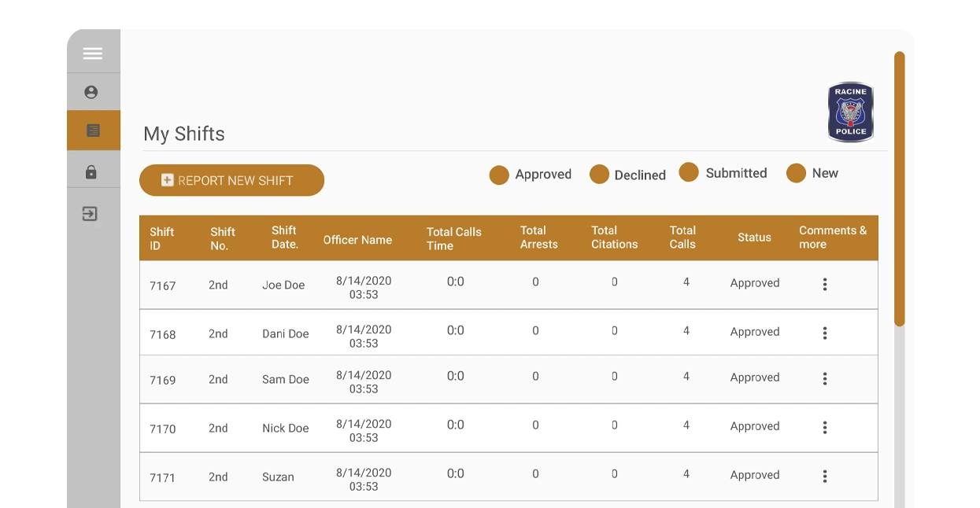This screenshot has height=508, width=980.
Task: Click the REPORT NEW SHIFT button
Action: coord(231,180)
